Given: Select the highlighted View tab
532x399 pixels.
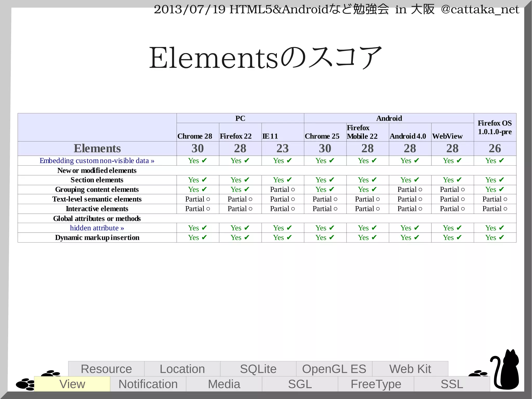Looking at the screenshot, I should [x=72, y=384].
